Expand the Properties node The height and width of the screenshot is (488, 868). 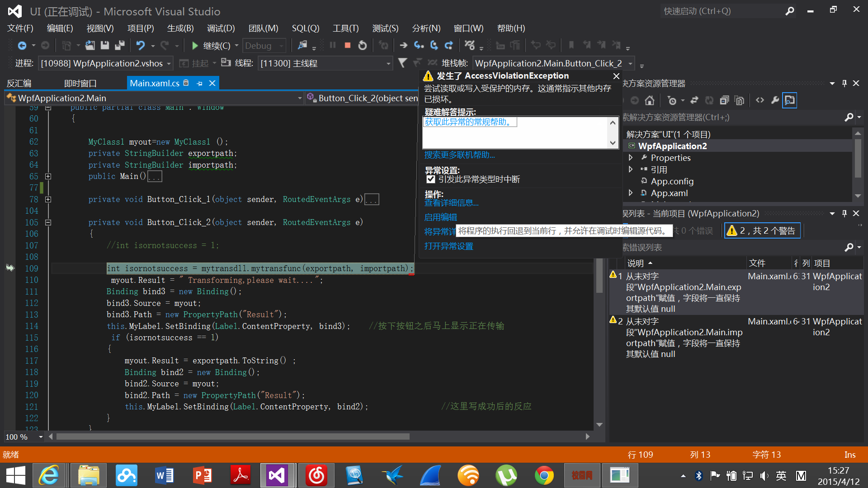[631, 158]
